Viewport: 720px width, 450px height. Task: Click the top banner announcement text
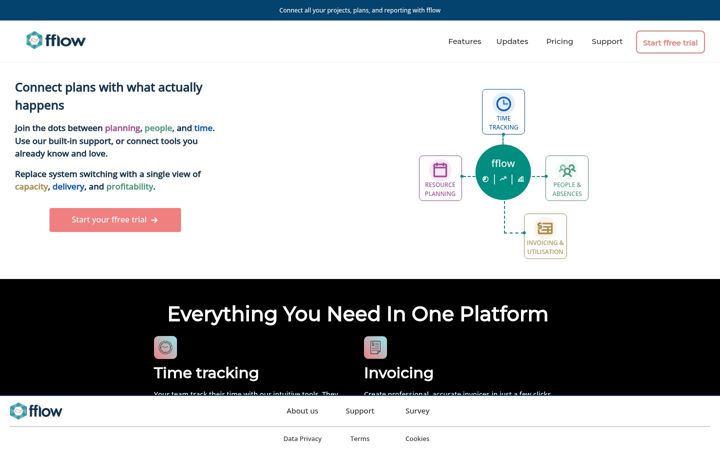point(360,10)
